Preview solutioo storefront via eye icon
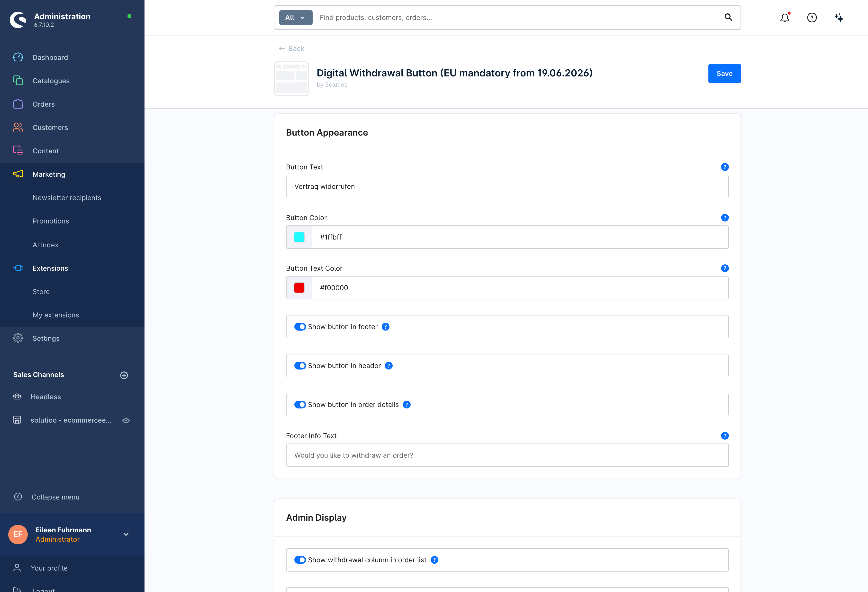The height and width of the screenshot is (592, 868). click(x=126, y=420)
